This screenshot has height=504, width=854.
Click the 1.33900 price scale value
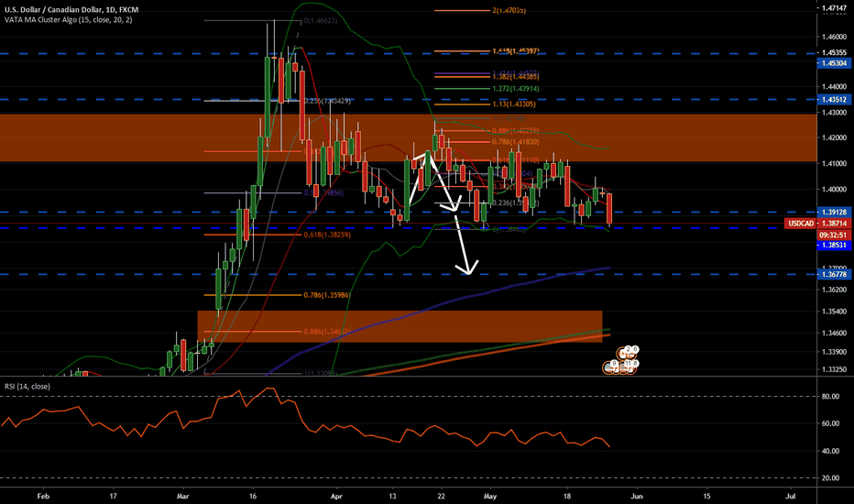[x=834, y=352]
